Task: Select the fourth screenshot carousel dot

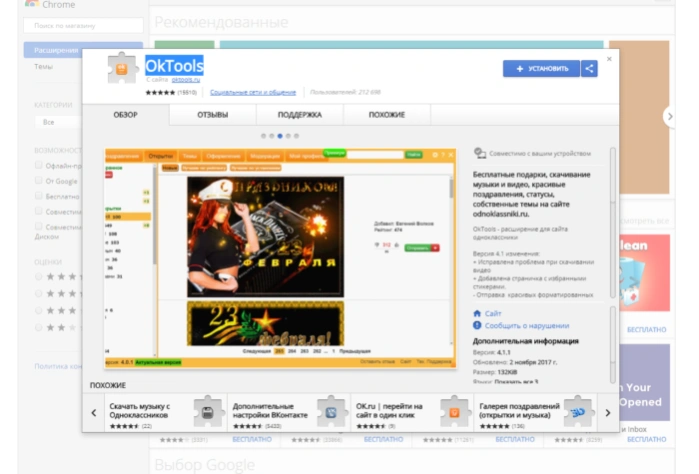Action: [288, 136]
